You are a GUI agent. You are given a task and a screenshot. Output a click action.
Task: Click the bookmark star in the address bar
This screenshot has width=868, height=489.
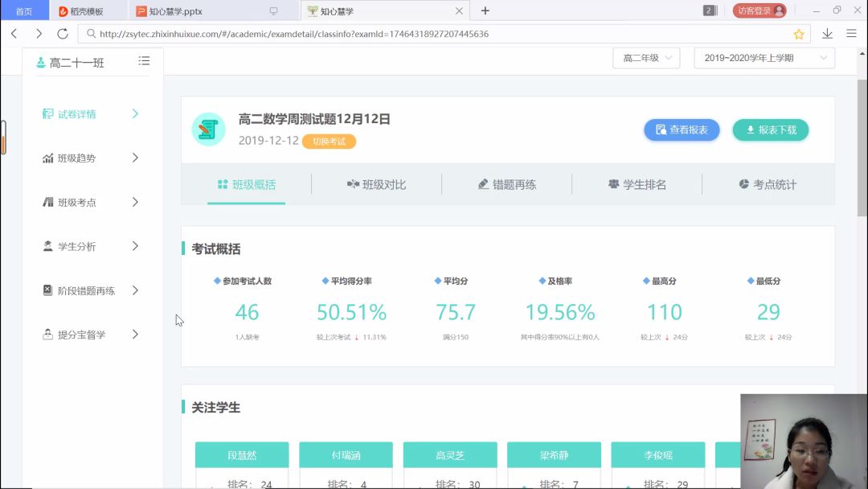point(799,35)
